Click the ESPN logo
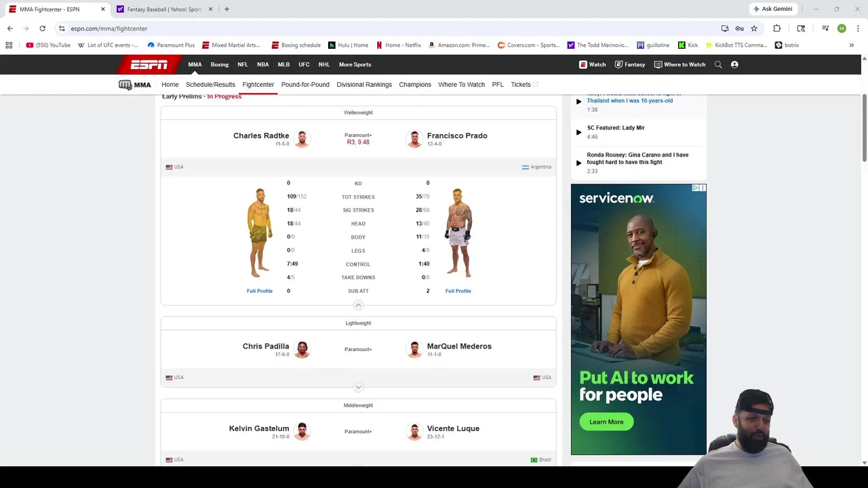Screen dimensions: 868x488 pyautogui.click(x=149, y=64)
